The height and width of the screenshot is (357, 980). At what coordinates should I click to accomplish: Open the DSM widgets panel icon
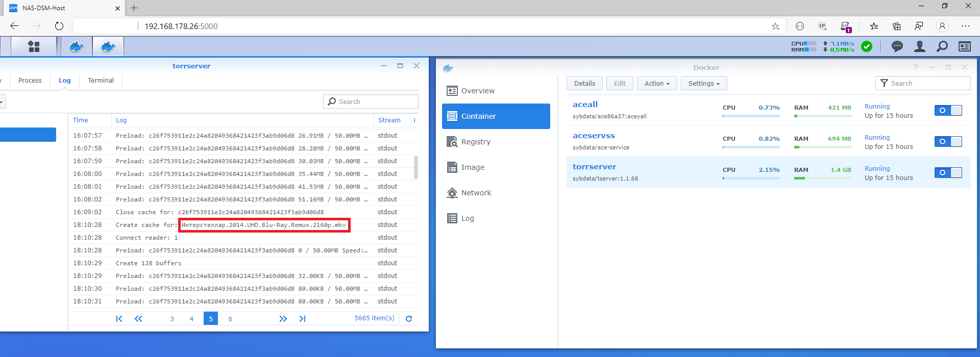click(x=965, y=46)
